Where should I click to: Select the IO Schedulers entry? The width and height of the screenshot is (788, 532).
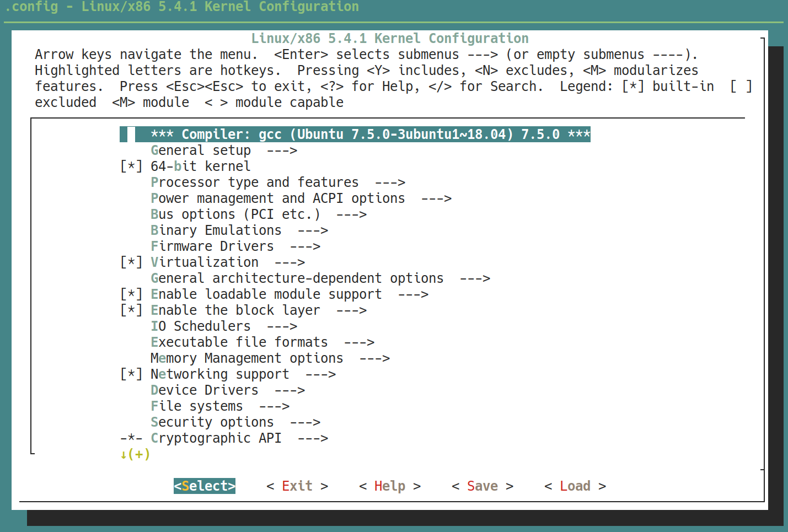(x=200, y=326)
